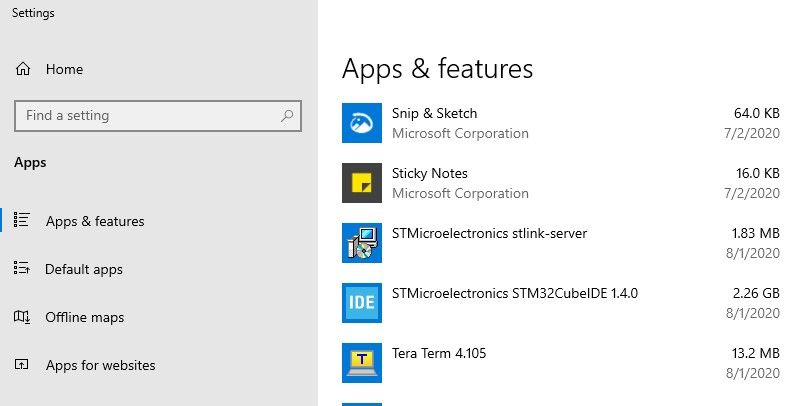Click the 2.26 GB size value
This screenshot has width=805, height=406.
click(756, 294)
